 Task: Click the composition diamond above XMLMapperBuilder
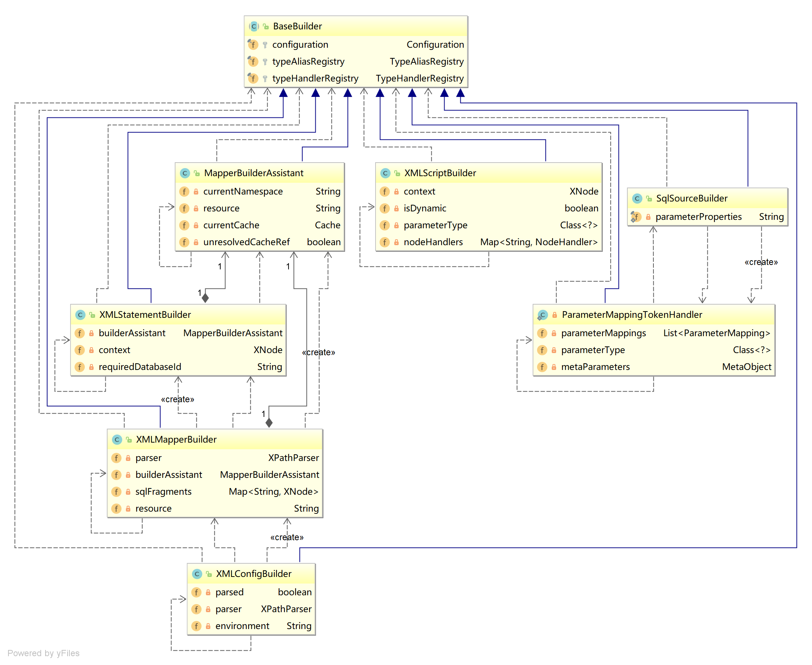269,423
